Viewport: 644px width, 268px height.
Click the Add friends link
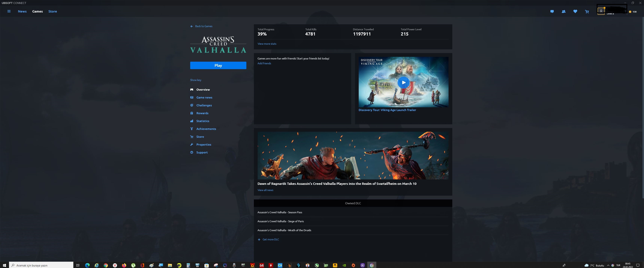(x=264, y=63)
